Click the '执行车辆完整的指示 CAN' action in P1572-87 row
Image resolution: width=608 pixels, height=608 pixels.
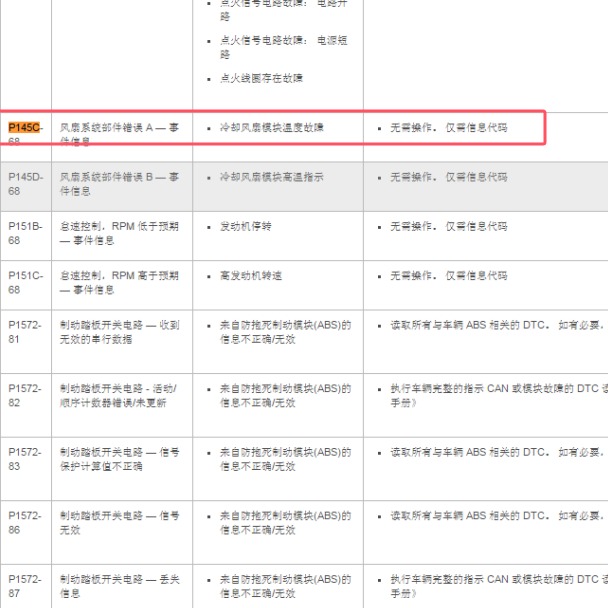click(499, 586)
